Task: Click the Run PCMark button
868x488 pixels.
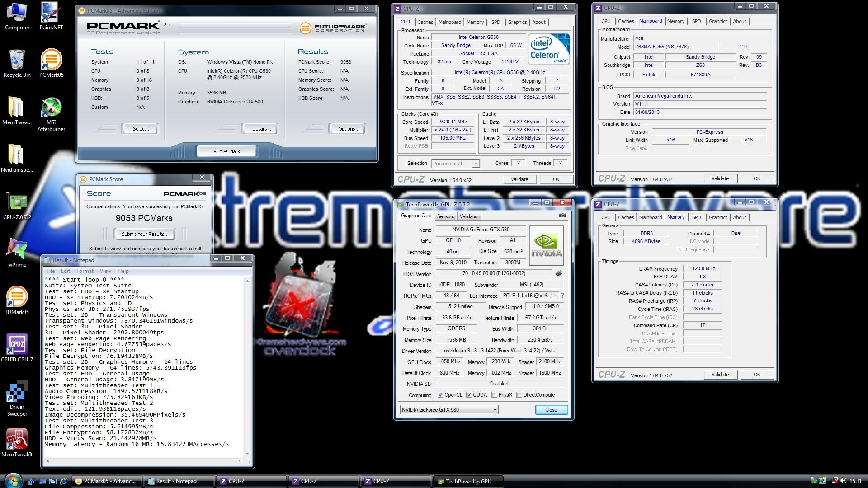Action: click(x=226, y=151)
